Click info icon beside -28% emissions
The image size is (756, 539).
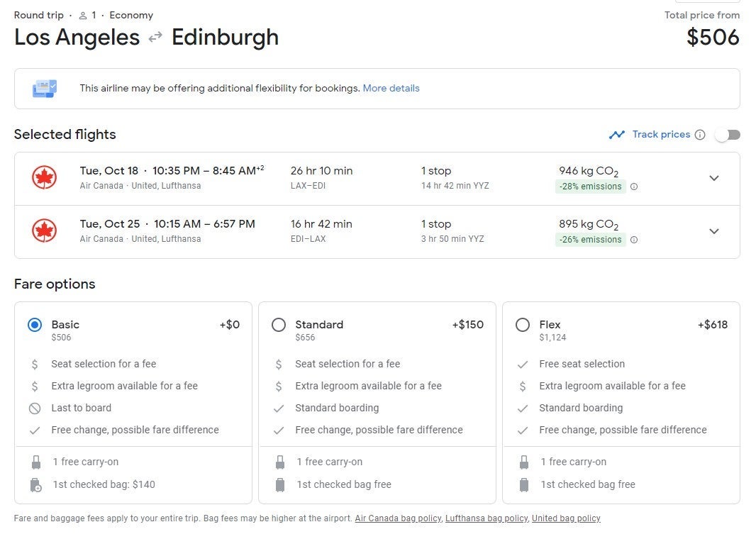pyautogui.click(x=634, y=187)
